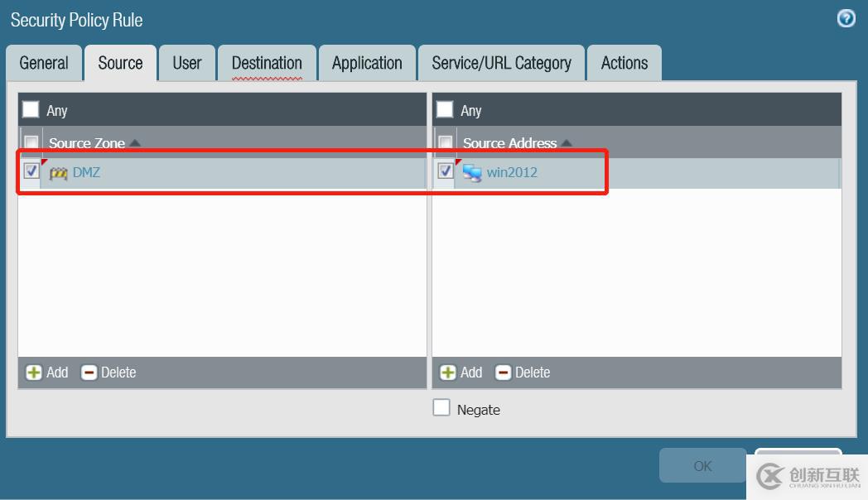The height and width of the screenshot is (500, 868).
Task: Click the DMZ zone icon
Action: pyautogui.click(x=58, y=173)
